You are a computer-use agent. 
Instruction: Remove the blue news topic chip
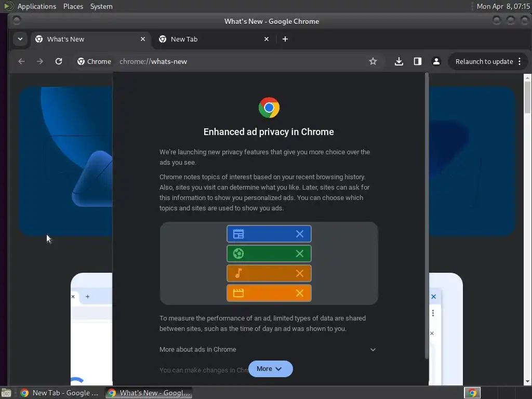[300, 234]
